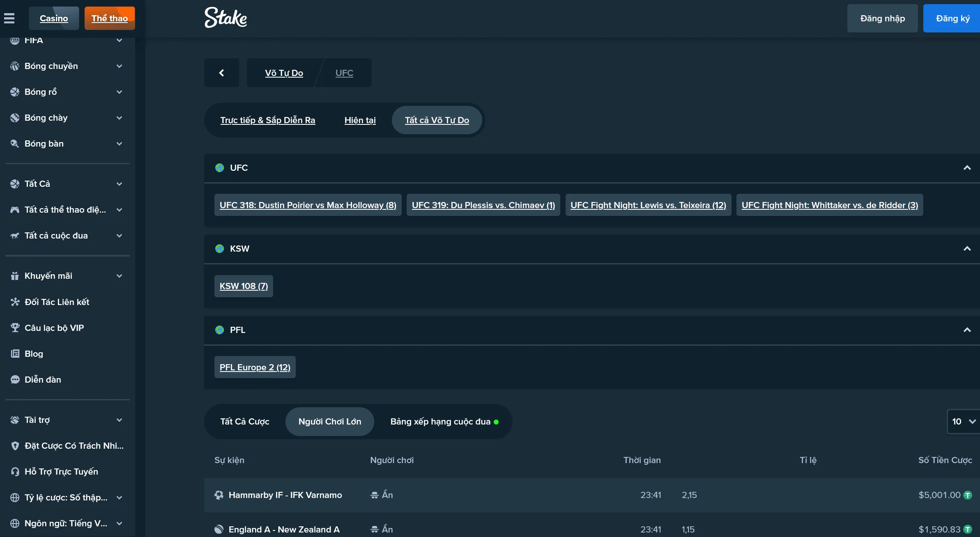
Task: Click the globe icon beside Tỷ lệ cược
Action: pos(15,497)
